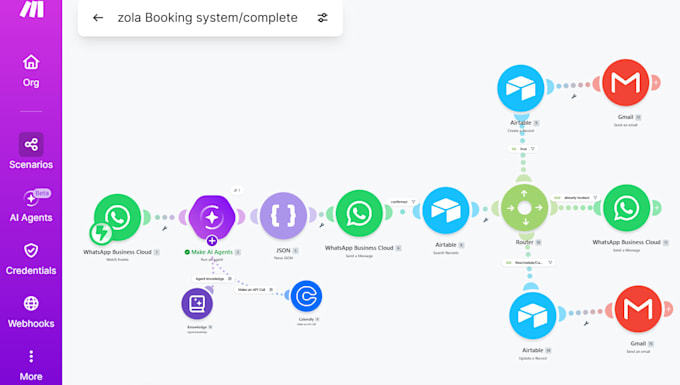This screenshot has height=385, width=680.
Task: Click wrench between JSON and WhatsApp Send Message
Action: (x=321, y=225)
